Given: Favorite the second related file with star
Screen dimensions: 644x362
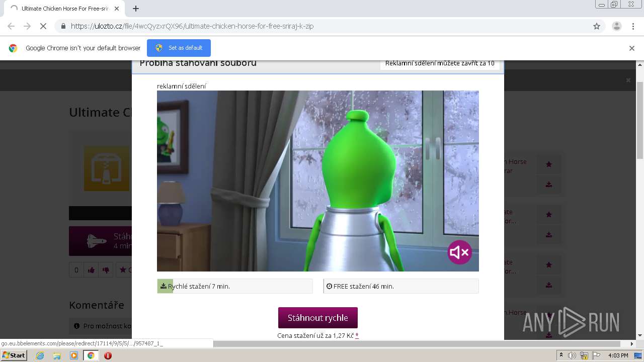Looking at the screenshot, I should pyautogui.click(x=549, y=215).
